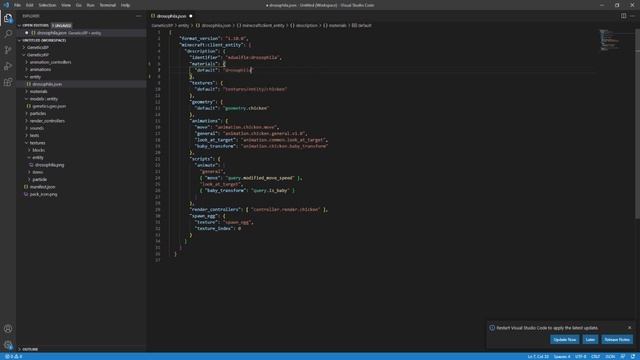Image resolution: width=640 pixels, height=360 pixels.
Task: Open drosophila.png in textures entity
Action: tap(49, 165)
